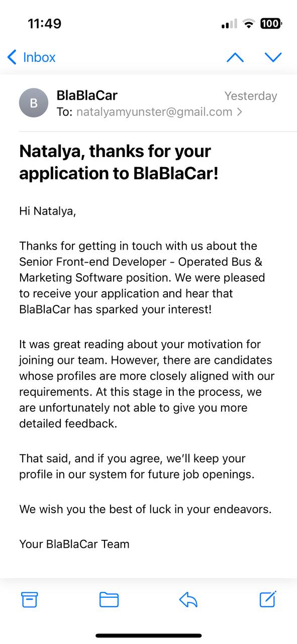Open the Move to folder icon
This screenshot has width=297, height=644.
(x=109, y=599)
